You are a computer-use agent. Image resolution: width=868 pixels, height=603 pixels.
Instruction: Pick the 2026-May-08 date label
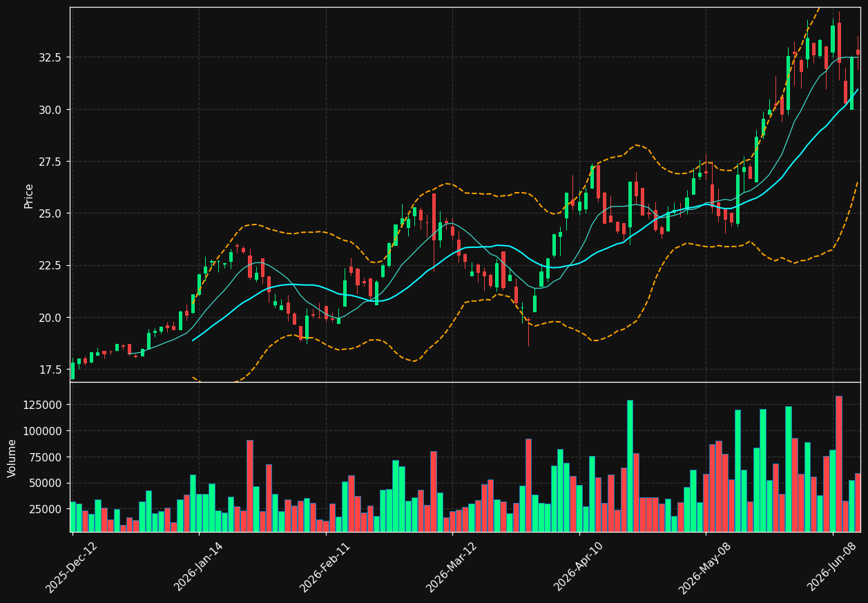click(705, 567)
